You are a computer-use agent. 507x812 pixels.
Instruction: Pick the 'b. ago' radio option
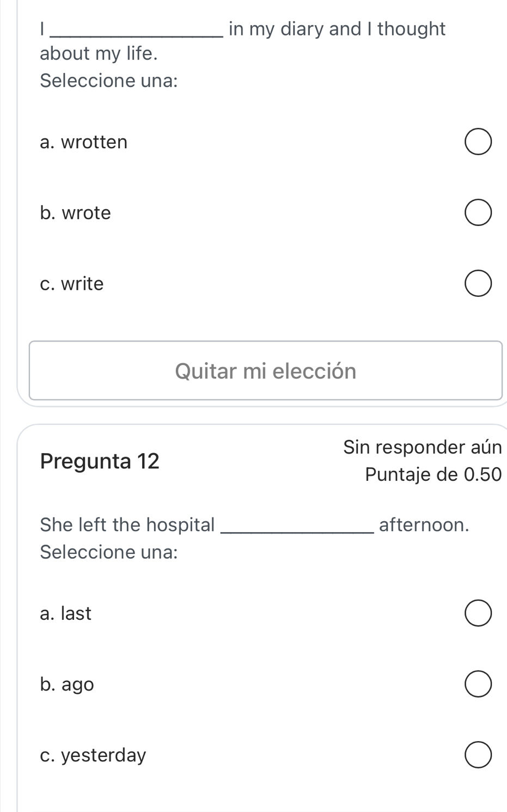[478, 685]
